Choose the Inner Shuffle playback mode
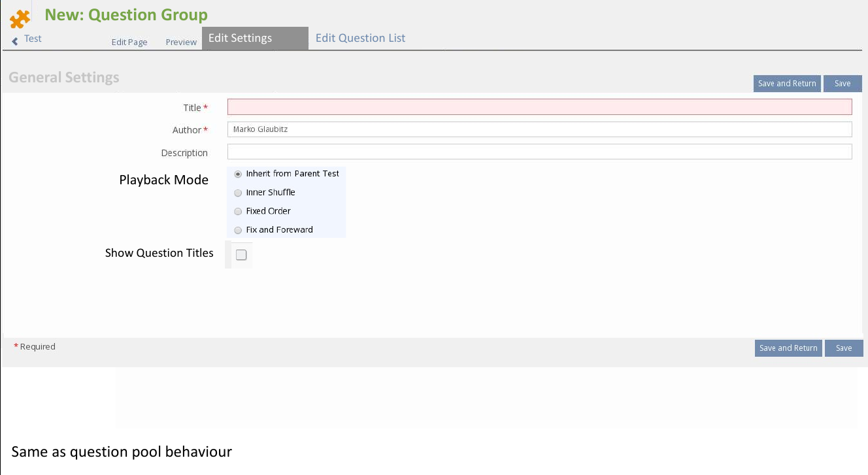The image size is (868, 475). point(238,193)
